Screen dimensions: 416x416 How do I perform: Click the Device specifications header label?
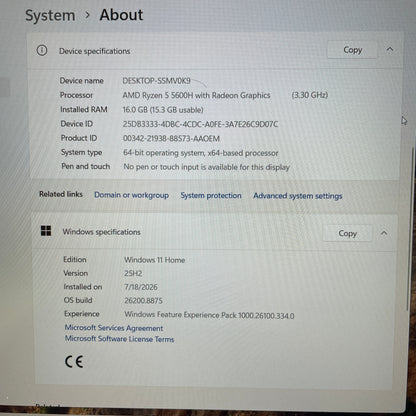click(94, 51)
